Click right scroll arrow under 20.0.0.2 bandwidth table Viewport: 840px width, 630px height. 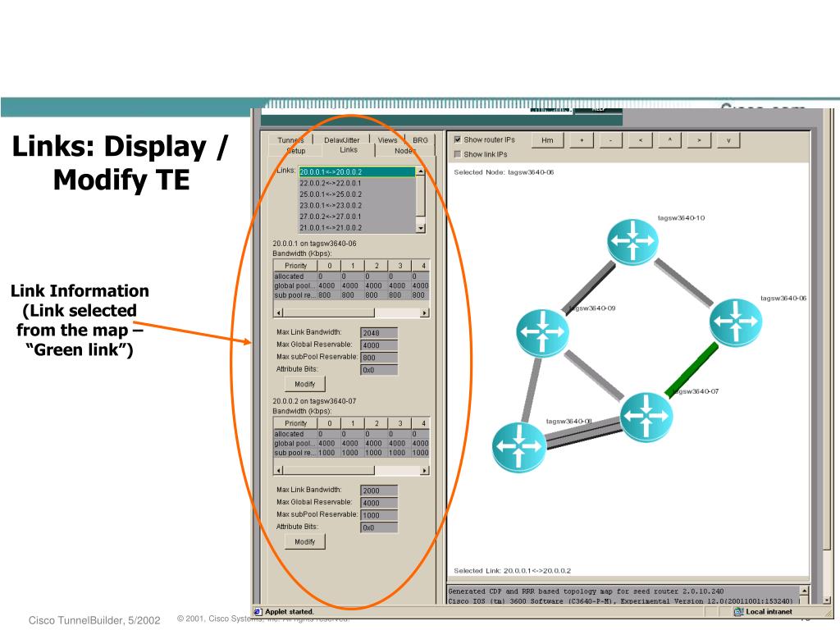(424, 470)
